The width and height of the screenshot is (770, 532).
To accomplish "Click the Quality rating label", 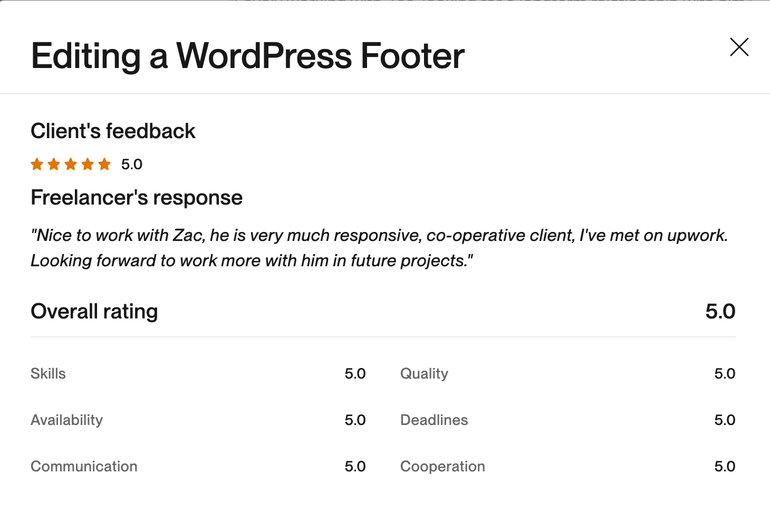I will point(424,374).
